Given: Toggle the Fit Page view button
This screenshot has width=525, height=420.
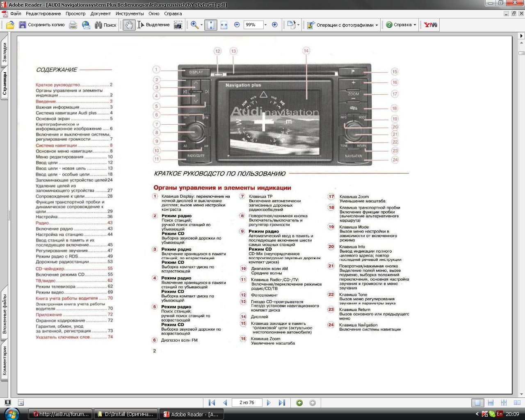Looking at the screenshot, I should click(x=211, y=25).
